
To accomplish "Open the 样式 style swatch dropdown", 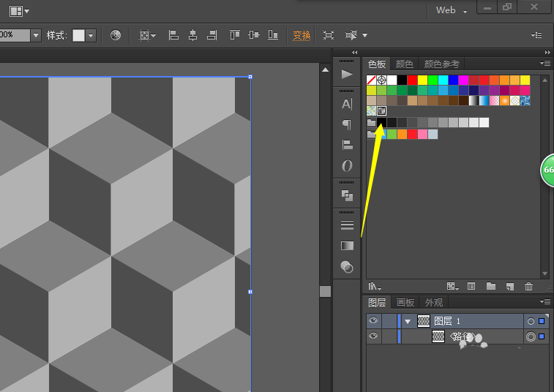I will [91, 35].
